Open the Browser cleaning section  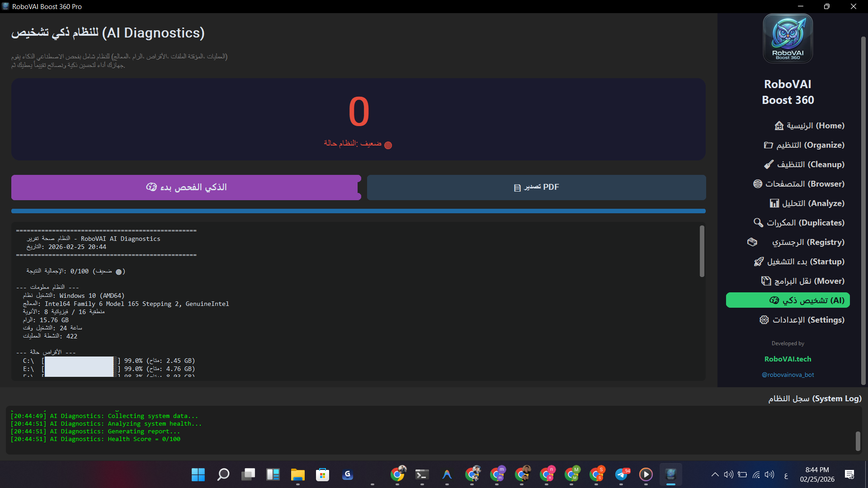point(799,184)
